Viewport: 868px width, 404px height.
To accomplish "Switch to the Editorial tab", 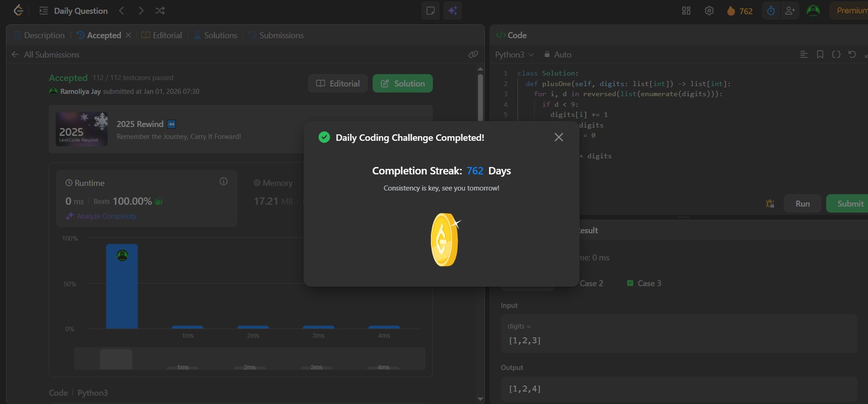I will coord(162,35).
